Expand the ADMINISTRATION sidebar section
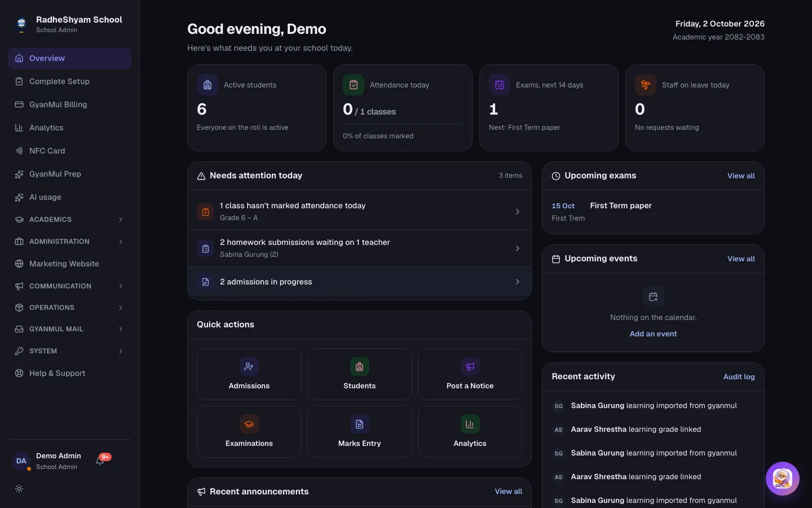 70,242
